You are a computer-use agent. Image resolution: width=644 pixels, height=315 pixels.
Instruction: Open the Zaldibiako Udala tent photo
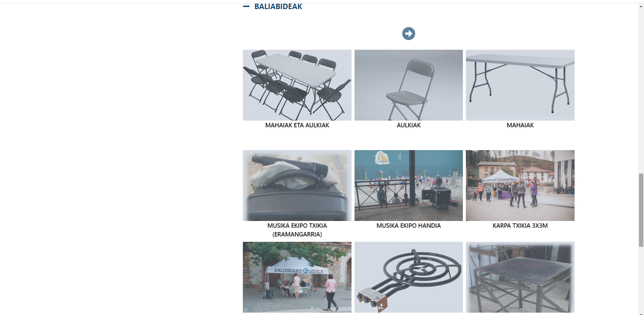click(297, 277)
